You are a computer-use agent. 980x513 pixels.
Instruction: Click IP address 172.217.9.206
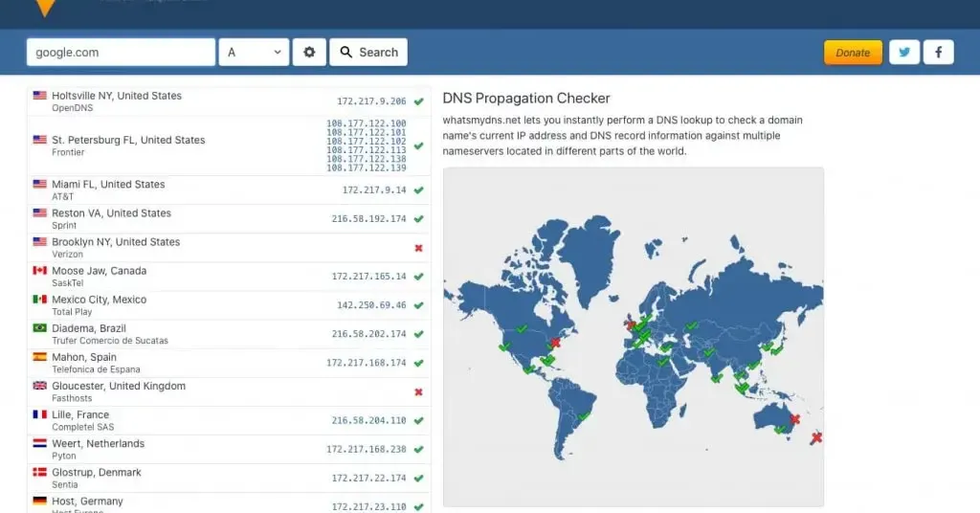click(371, 101)
